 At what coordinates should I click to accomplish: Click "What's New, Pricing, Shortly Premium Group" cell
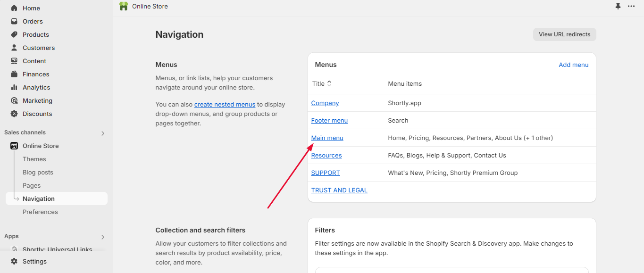point(453,173)
